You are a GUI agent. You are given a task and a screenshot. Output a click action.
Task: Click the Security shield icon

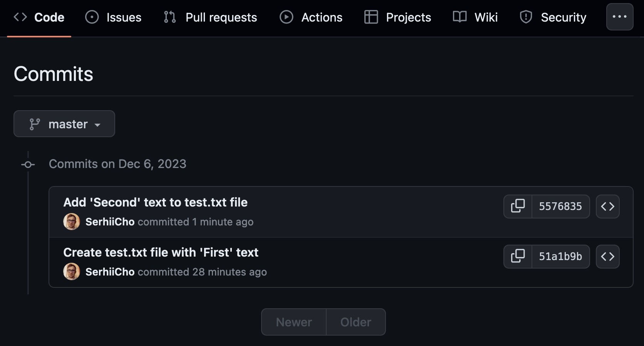pyautogui.click(x=525, y=17)
